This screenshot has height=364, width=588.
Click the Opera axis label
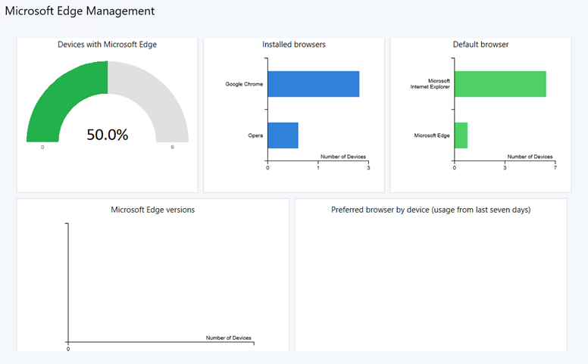pyautogui.click(x=255, y=135)
